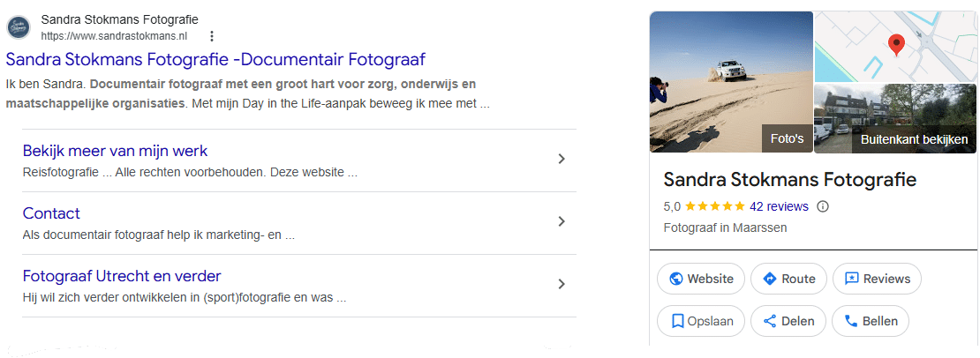Click the Bellen phone icon
This screenshot has width=980, height=358.
tap(851, 321)
